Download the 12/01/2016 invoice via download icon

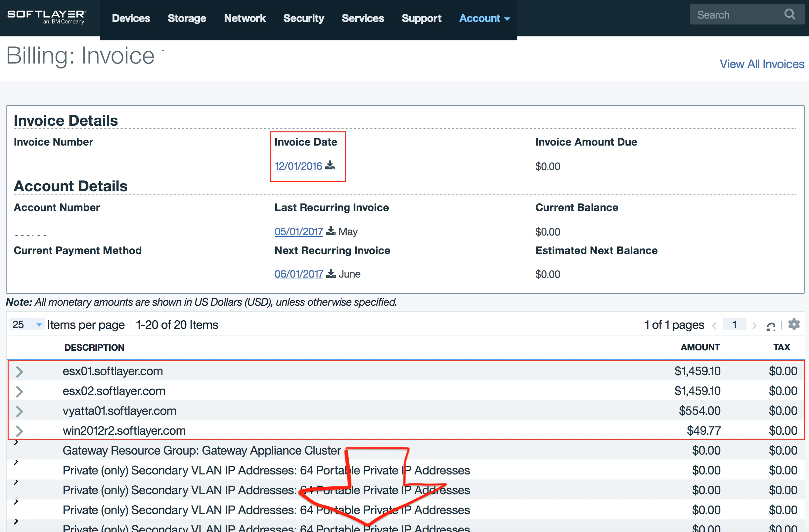[x=330, y=165]
